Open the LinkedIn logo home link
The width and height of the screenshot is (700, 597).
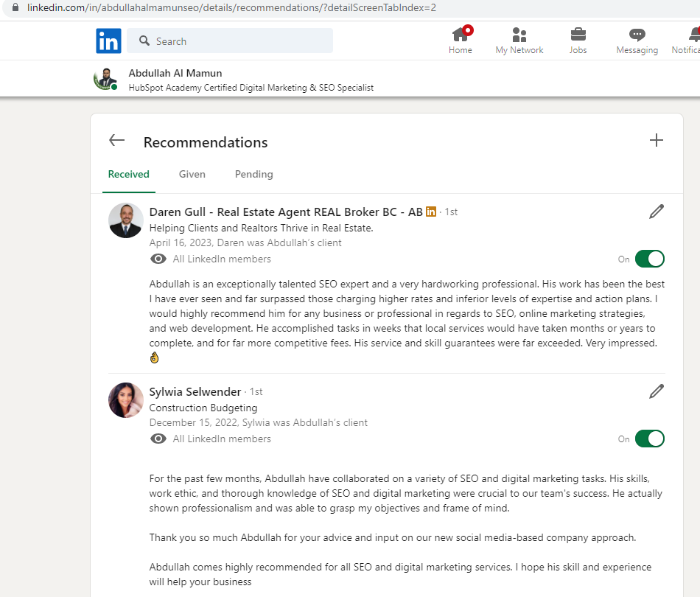(108, 41)
